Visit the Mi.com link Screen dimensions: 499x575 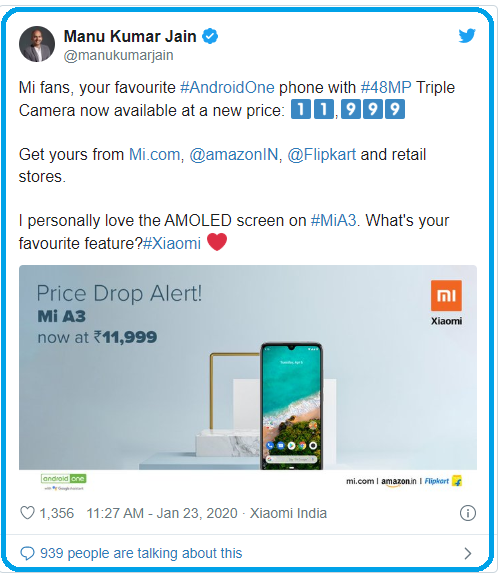click(x=154, y=154)
